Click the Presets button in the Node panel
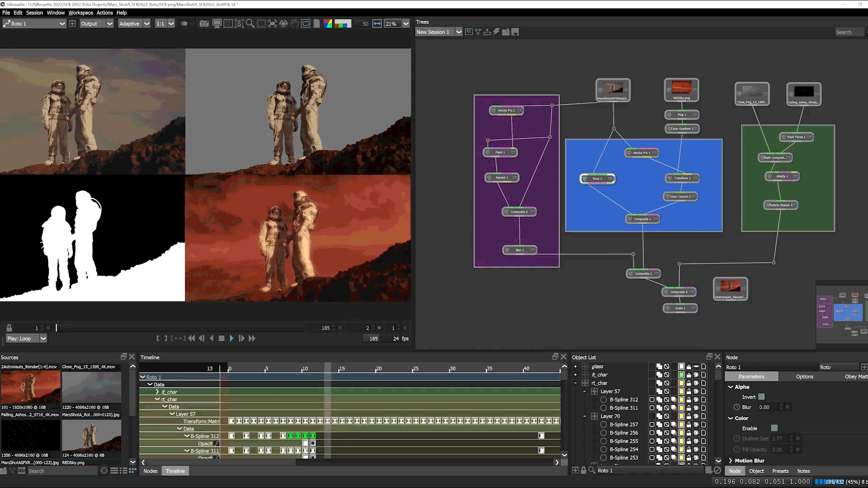Image resolution: width=868 pixels, height=488 pixels. [780, 471]
